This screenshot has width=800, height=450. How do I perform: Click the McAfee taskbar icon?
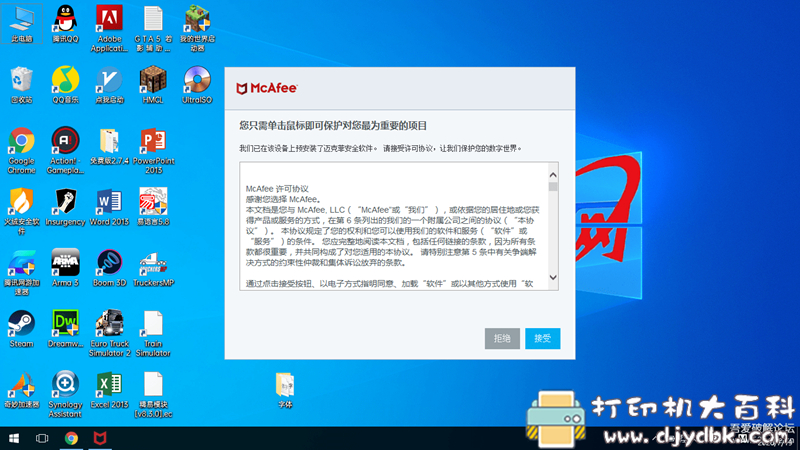pos(100,438)
